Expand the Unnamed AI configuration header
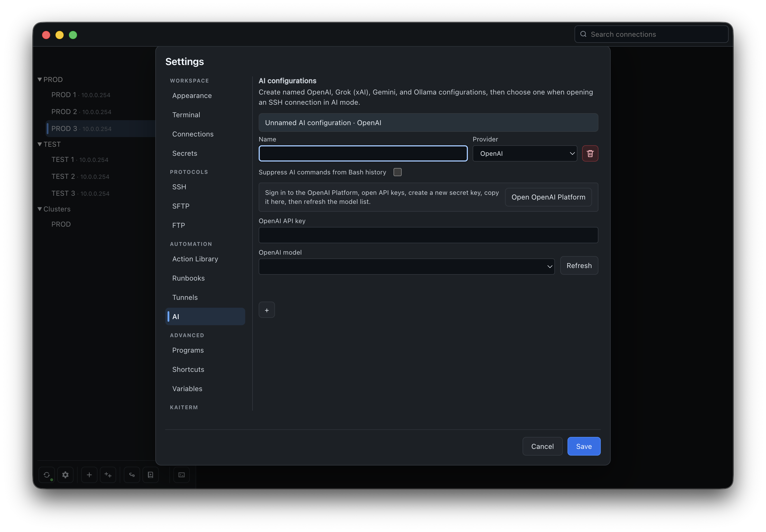Viewport: 766px width, 532px height. [x=428, y=122]
